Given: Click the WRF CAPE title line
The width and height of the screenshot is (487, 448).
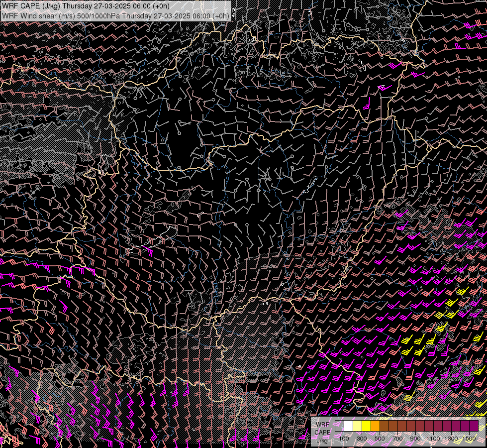Looking at the screenshot, I should pos(86,6).
